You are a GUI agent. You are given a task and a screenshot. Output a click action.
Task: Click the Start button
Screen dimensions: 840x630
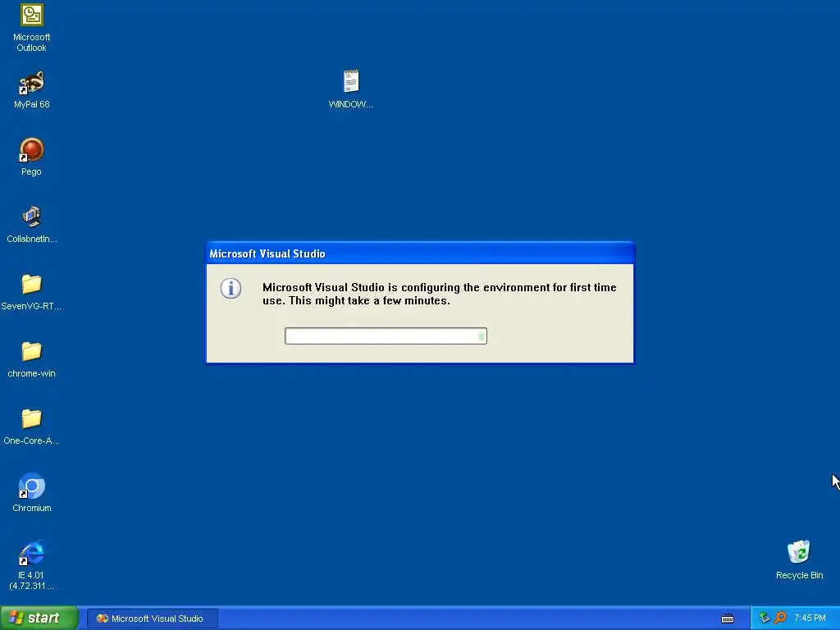tap(39, 618)
